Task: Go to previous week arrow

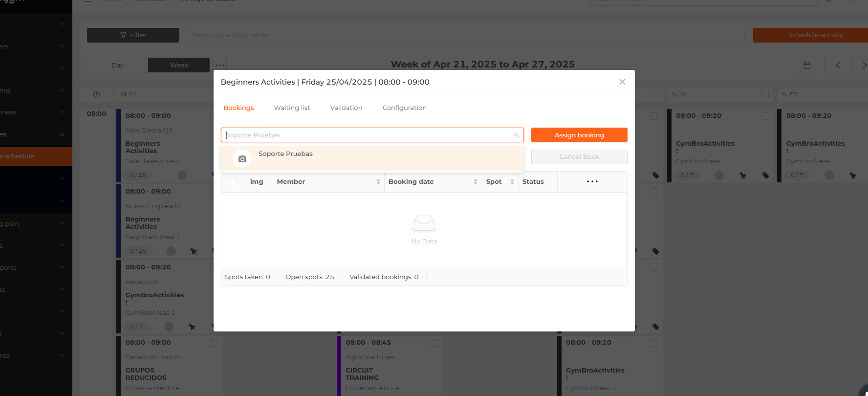Action: 838,65
